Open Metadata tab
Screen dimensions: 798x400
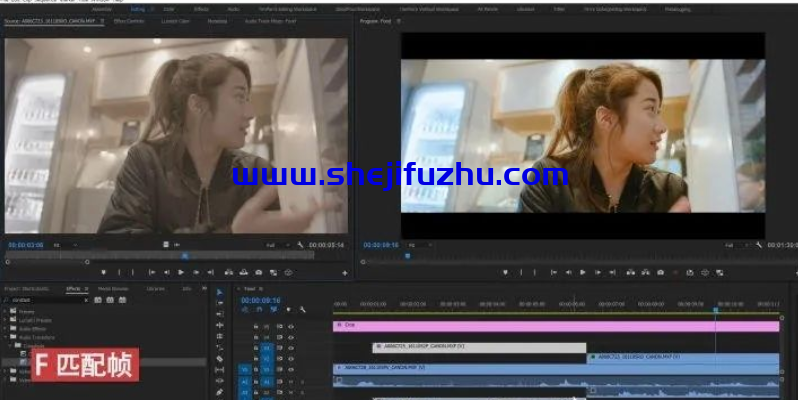(x=217, y=21)
